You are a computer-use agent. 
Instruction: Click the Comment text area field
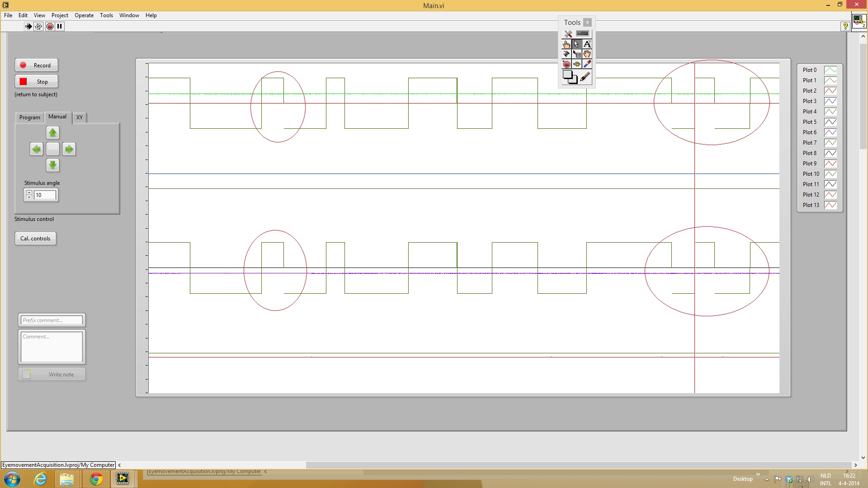tap(51, 347)
